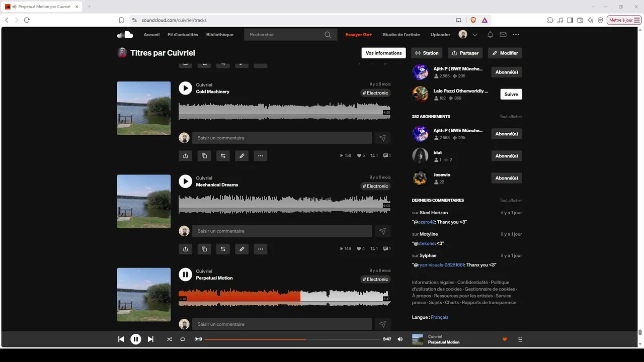
Task: Open the three-dot header menu
Action: [516, 35]
